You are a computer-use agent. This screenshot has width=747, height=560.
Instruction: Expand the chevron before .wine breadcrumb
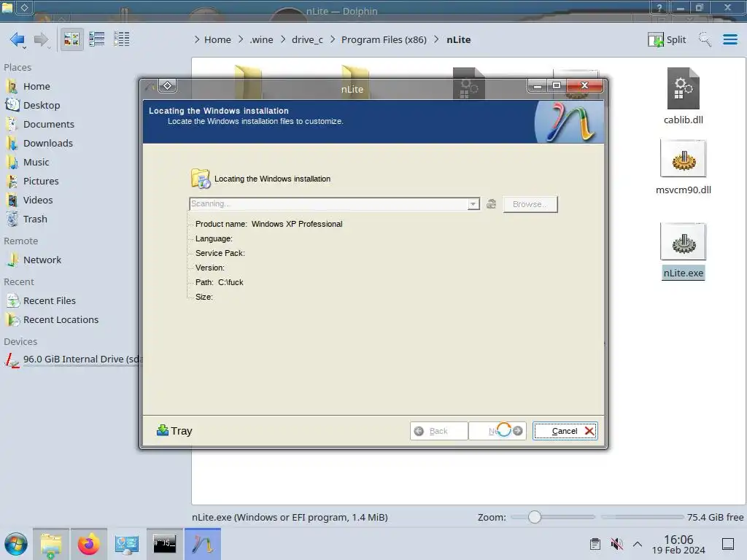tap(241, 39)
